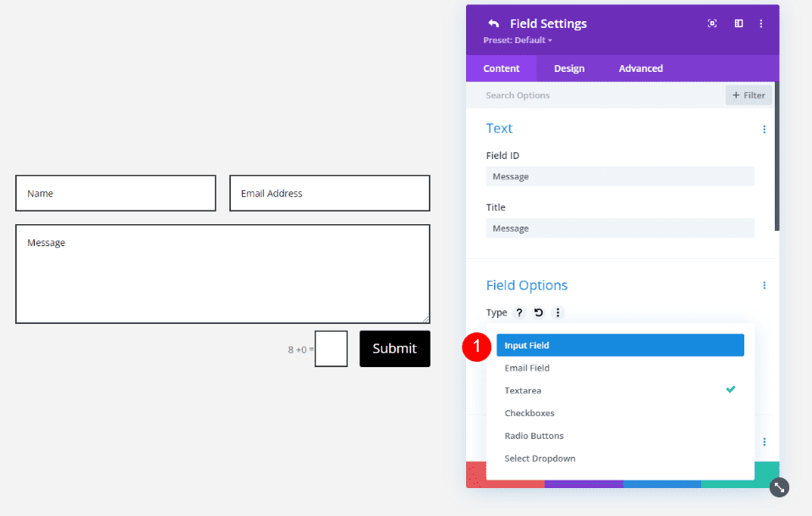The height and width of the screenshot is (516, 812).
Task: Reset the Type setting using the reset icon
Action: tap(539, 312)
